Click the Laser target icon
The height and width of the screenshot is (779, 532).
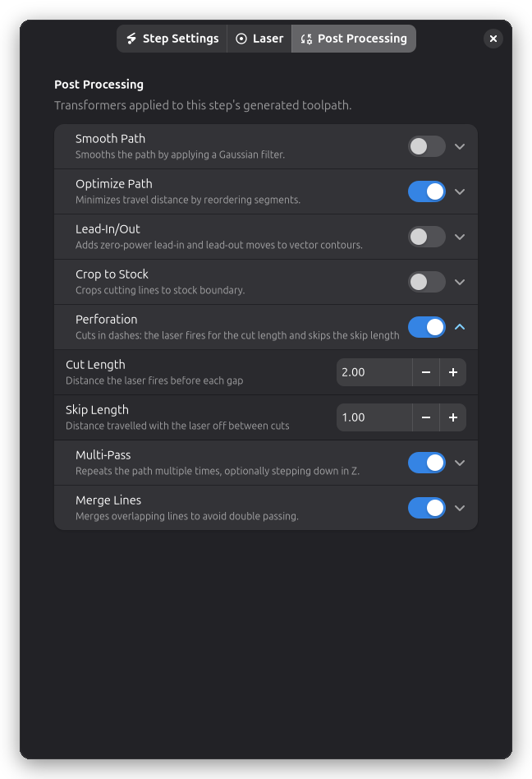pos(241,39)
